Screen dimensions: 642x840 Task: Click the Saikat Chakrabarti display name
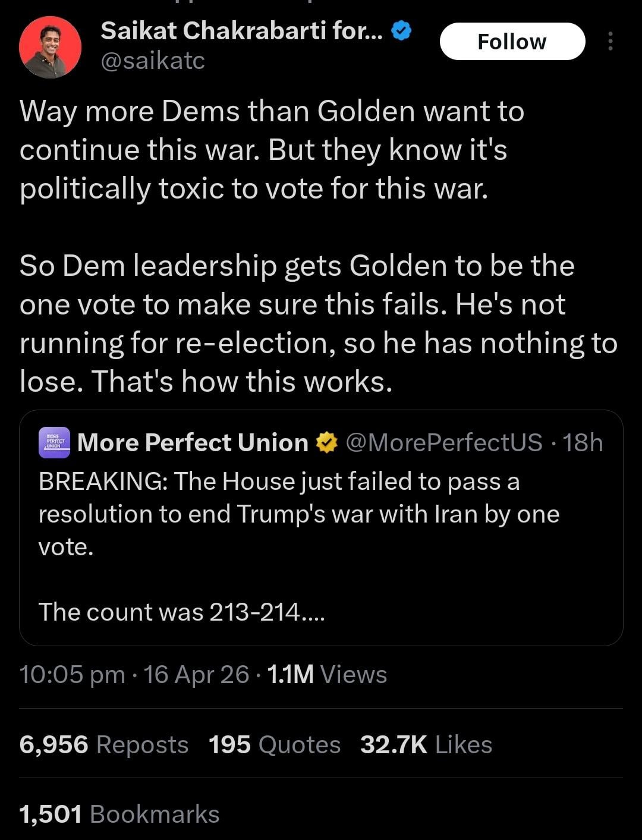click(241, 30)
